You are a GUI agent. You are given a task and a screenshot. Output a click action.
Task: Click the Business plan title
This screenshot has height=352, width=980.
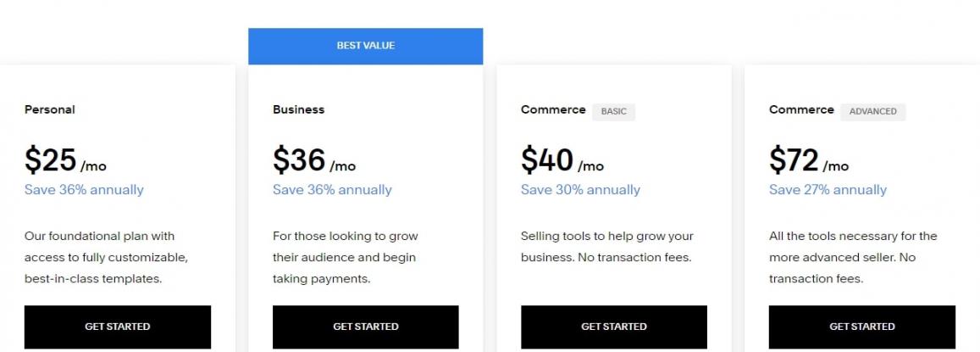[x=298, y=109]
